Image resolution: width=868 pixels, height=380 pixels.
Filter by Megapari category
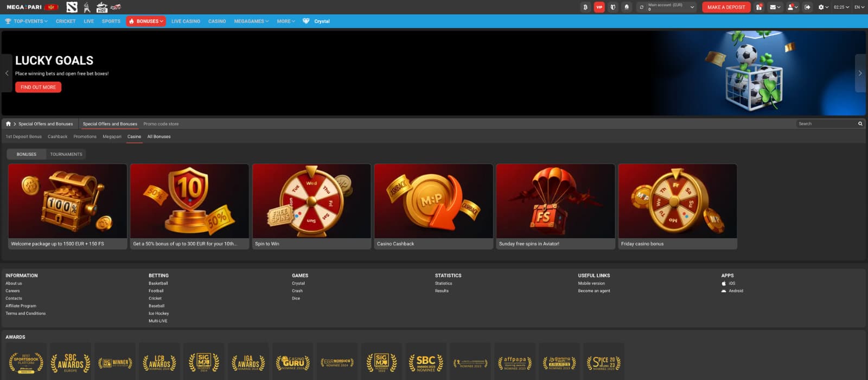[x=112, y=137]
